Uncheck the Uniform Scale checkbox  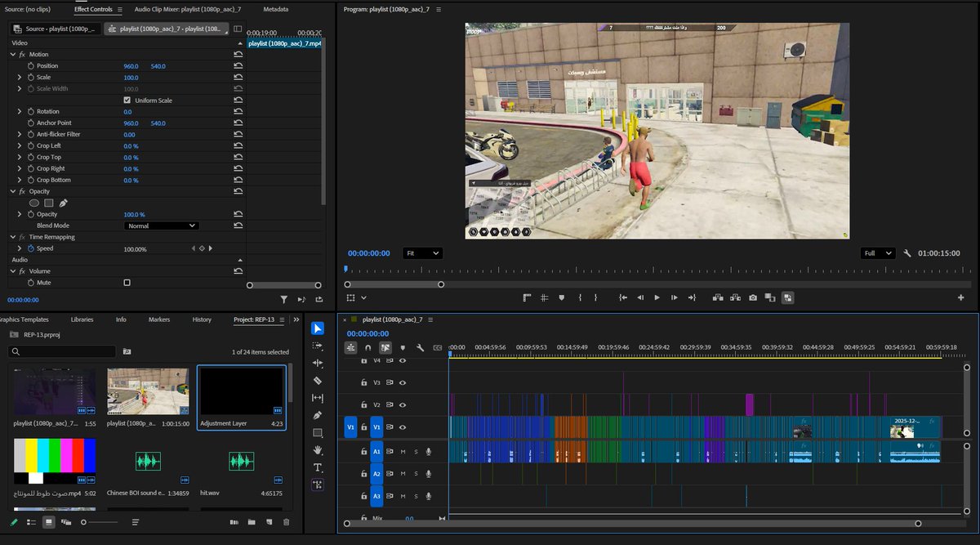(127, 101)
